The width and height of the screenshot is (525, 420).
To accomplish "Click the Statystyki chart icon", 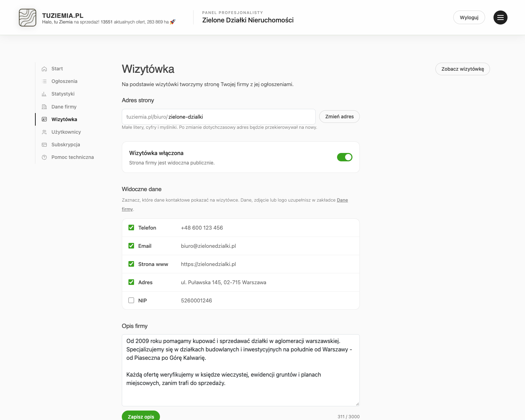I will (x=44, y=94).
